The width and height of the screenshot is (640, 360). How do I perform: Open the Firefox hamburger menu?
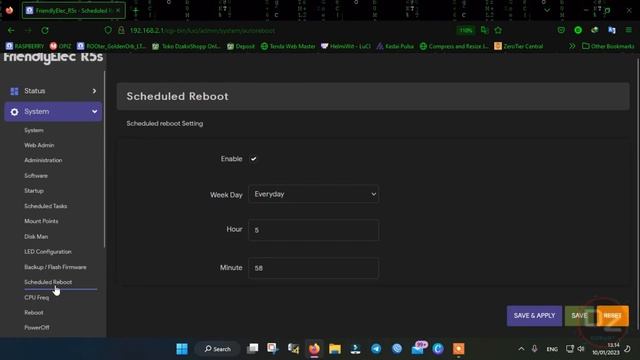pyautogui.click(x=629, y=30)
